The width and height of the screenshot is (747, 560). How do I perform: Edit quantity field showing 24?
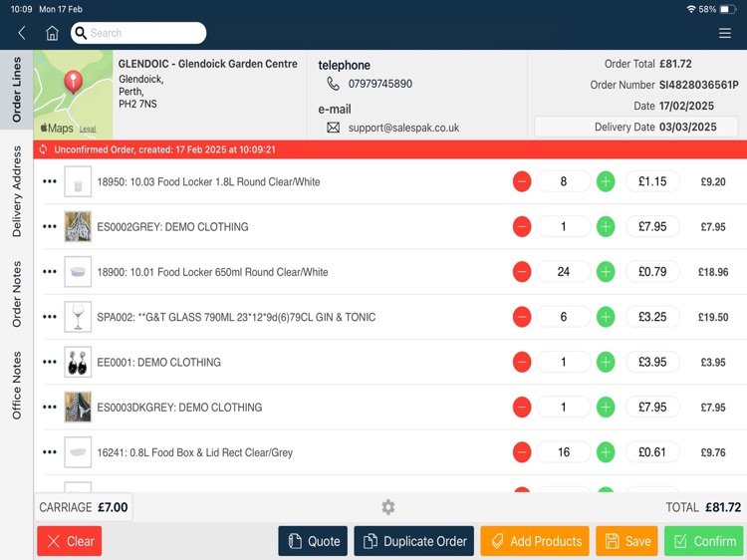point(564,272)
